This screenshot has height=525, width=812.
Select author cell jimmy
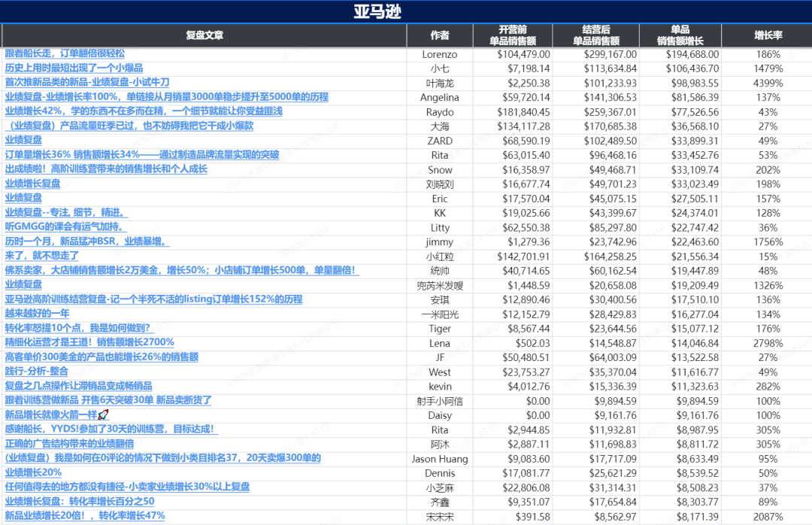pyautogui.click(x=440, y=242)
